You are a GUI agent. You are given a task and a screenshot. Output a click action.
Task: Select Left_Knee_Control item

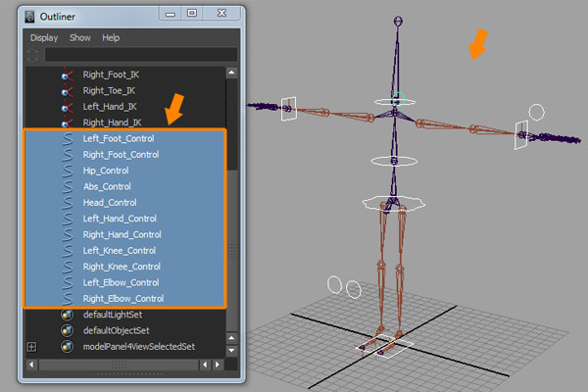pyautogui.click(x=120, y=251)
